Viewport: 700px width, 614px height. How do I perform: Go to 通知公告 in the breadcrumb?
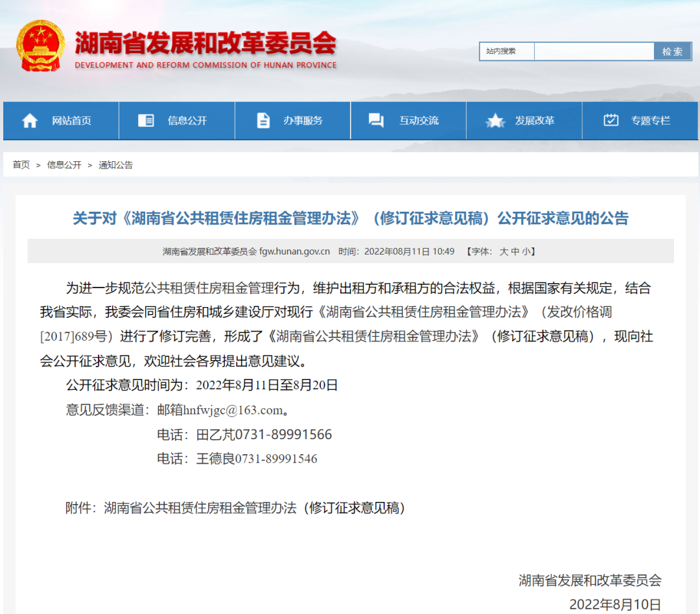(x=115, y=165)
